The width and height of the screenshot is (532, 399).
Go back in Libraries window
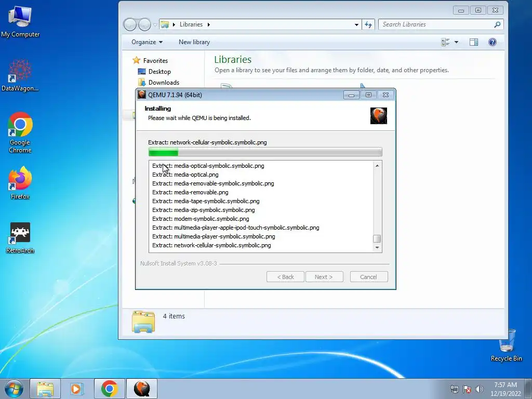(130, 24)
